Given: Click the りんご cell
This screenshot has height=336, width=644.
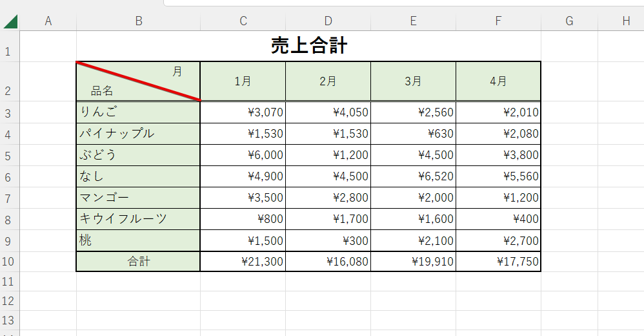Looking at the screenshot, I should (138, 112).
